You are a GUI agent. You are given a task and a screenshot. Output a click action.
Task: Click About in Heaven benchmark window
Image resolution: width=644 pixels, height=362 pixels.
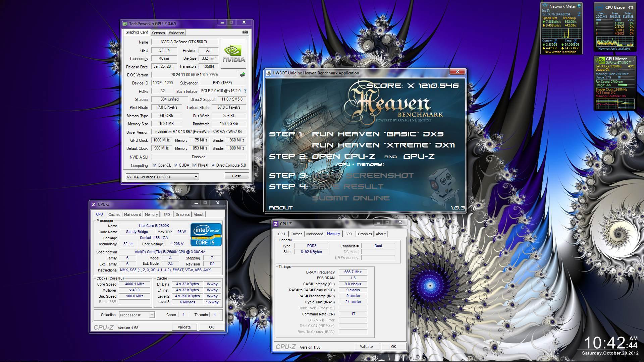[281, 208]
